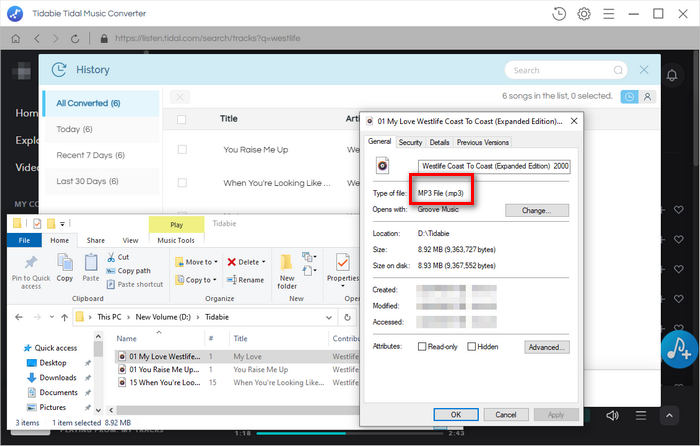Click the file name field in properties
Viewport: 700px width, 446px height.
click(494, 166)
